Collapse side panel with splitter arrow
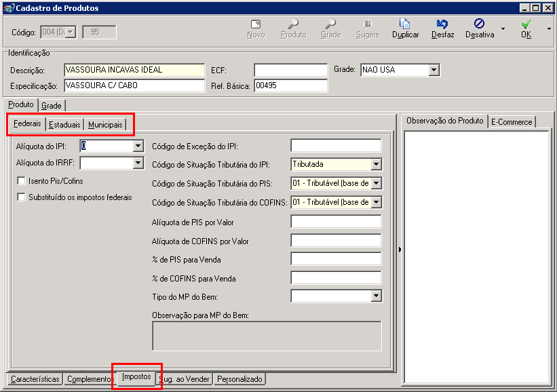 [x=400, y=250]
